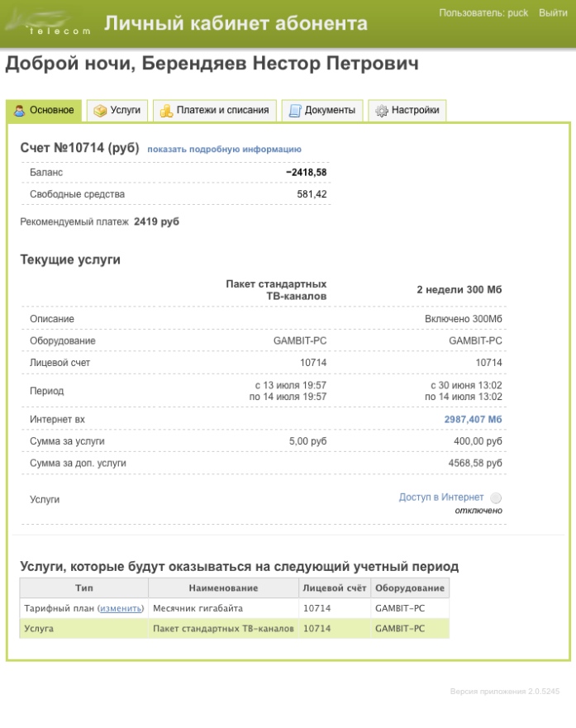
Task: Toggle the Доступ в Интернет status indicator
Action: point(496,498)
